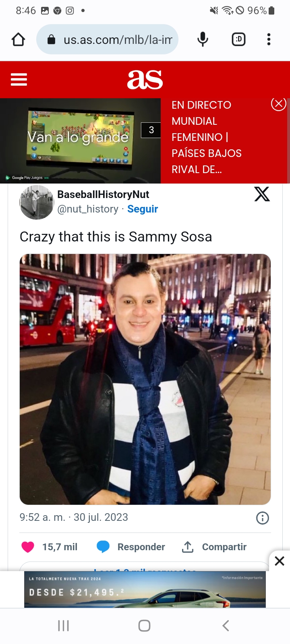290x644 pixels.
Task: Open the Van a lo grande video ad
Action: (x=81, y=141)
